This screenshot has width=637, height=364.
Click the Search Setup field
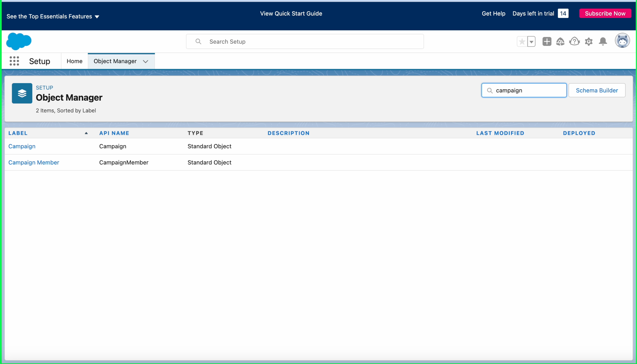(x=305, y=41)
